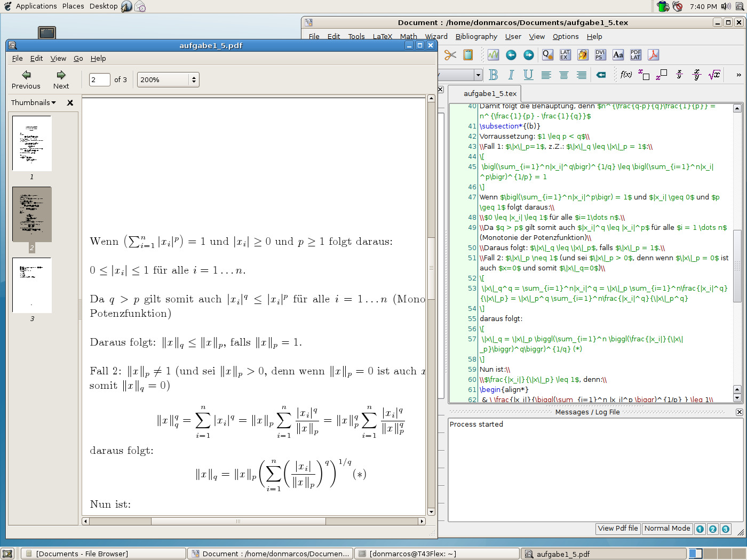Image resolution: width=747 pixels, height=560 pixels.
Task: Open the Bibliography menu in the editor
Action: tap(476, 37)
